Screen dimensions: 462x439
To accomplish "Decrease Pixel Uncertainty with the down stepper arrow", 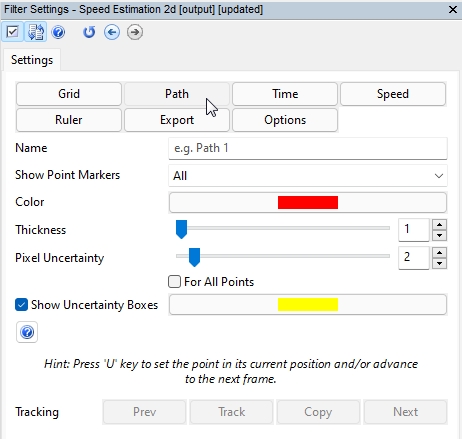I will coord(439,263).
